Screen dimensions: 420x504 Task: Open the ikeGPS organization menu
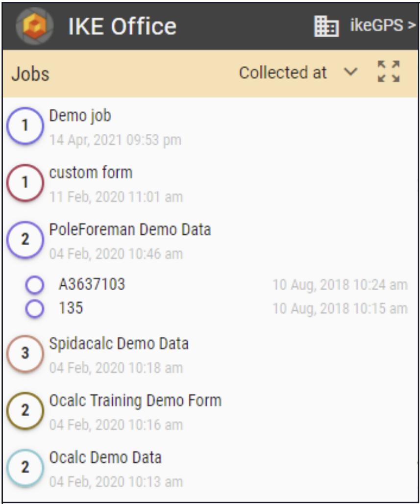point(382,25)
